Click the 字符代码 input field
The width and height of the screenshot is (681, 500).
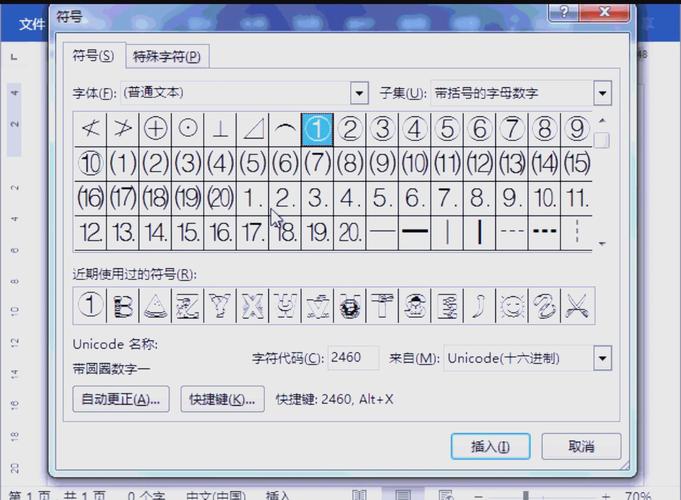coord(353,358)
